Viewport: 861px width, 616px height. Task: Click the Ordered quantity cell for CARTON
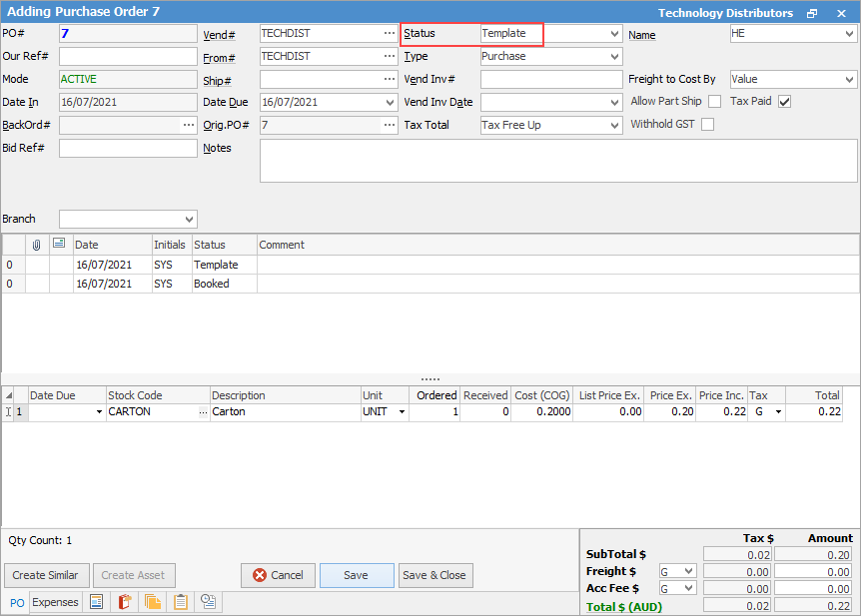434,412
